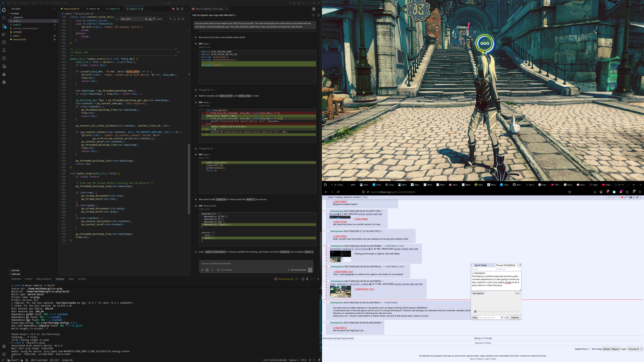Toggle Match Case in find widget
Image resolution: width=644 pixels, height=362 pixels.
(x=147, y=19)
